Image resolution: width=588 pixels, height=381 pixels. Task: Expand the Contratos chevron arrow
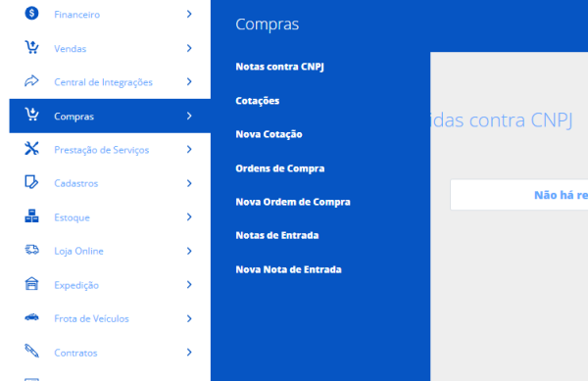[x=189, y=353]
